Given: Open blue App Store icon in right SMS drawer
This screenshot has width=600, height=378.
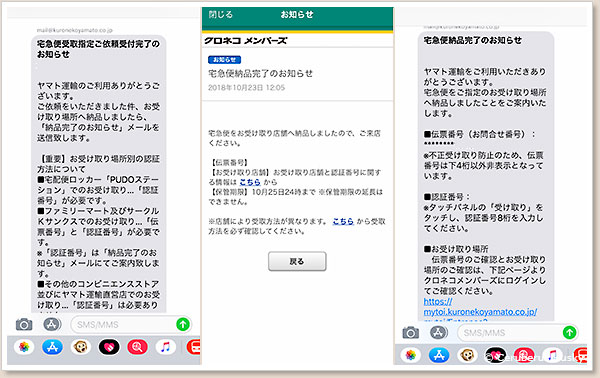Looking at the screenshot, I should (439, 355).
